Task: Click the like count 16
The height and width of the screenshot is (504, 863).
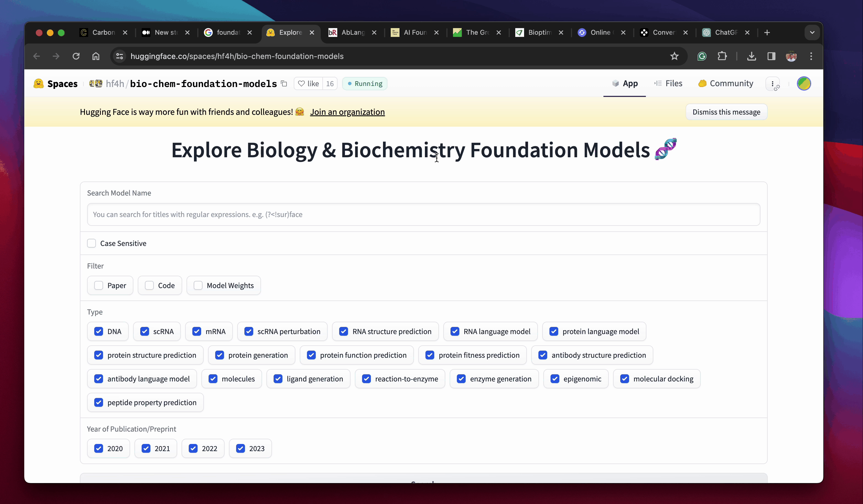Action: (x=330, y=83)
